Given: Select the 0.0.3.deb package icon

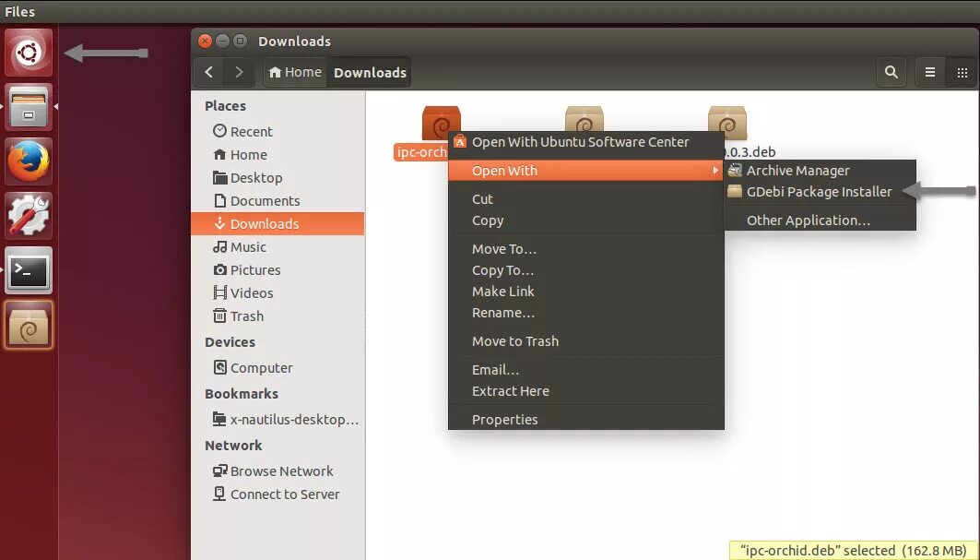Looking at the screenshot, I should tap(726, 122).
